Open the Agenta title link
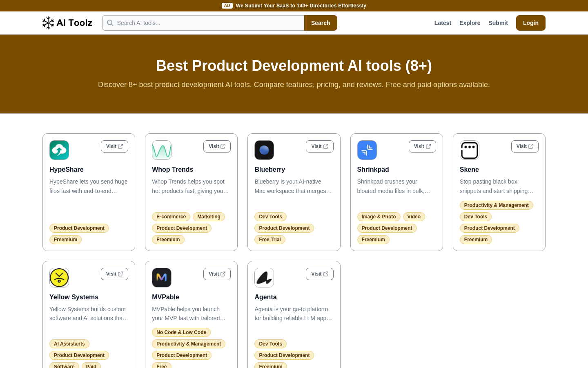 coord(265,297)
